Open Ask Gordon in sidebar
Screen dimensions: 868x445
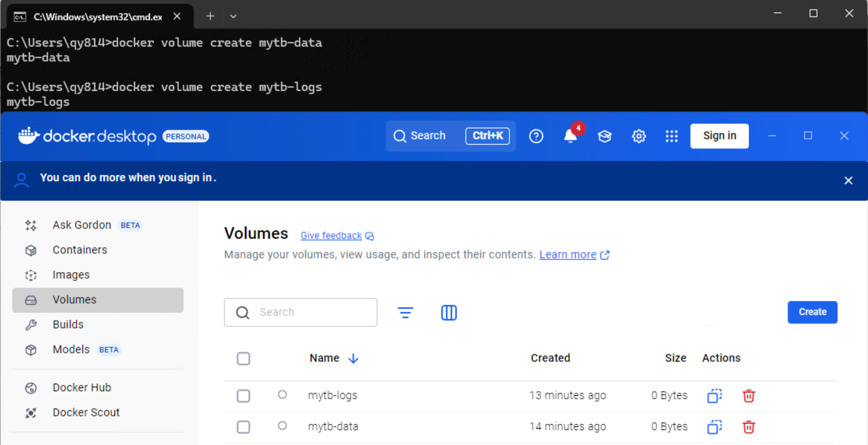tap(98, 225)
